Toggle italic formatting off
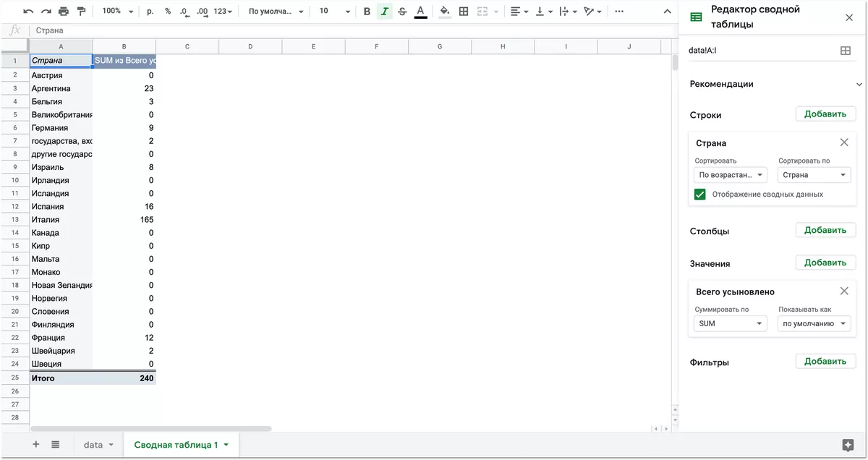This screenshot has width=868, height=460. pyautogui.click(x=384, y=12)
